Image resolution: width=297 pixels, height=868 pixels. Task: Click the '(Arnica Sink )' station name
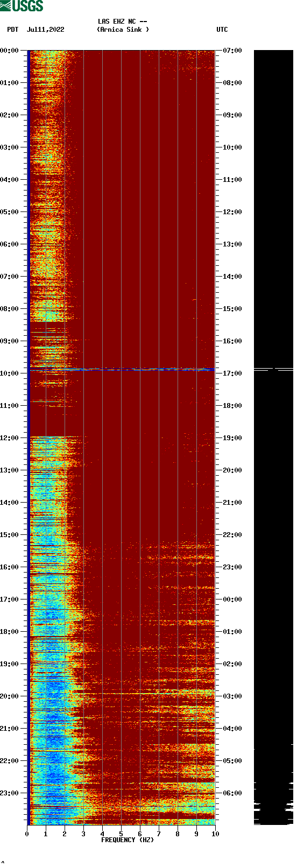tap(123, 30)
